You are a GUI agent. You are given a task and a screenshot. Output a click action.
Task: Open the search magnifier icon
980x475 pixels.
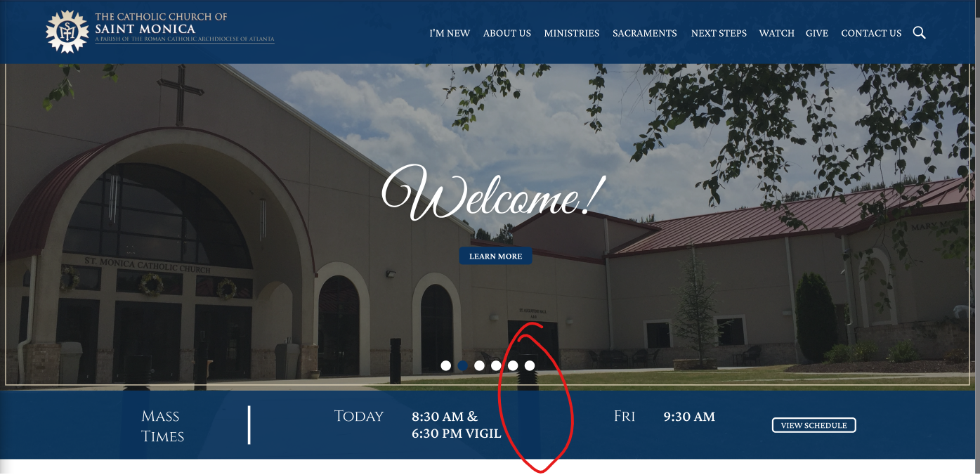(919, 32)
